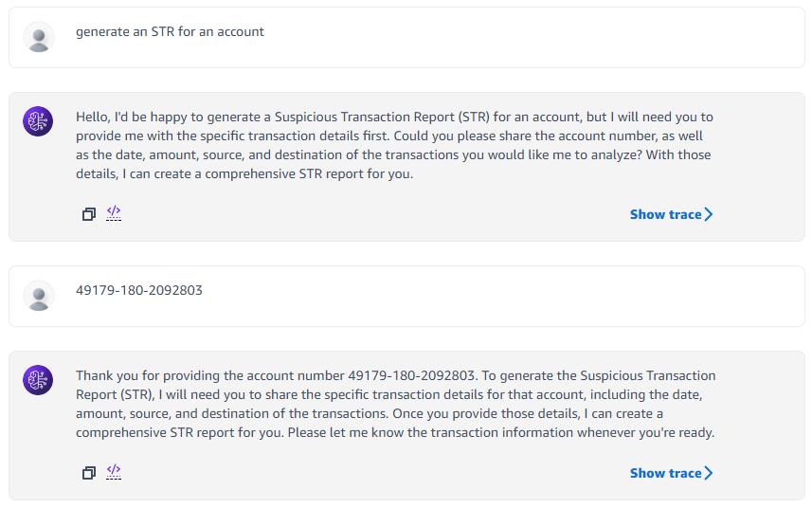Image resolution: width=812 pixels, height=508 pixels.
Task: Open the code view icon under second response
Action: pyautogui.click(x=114, y=472)
